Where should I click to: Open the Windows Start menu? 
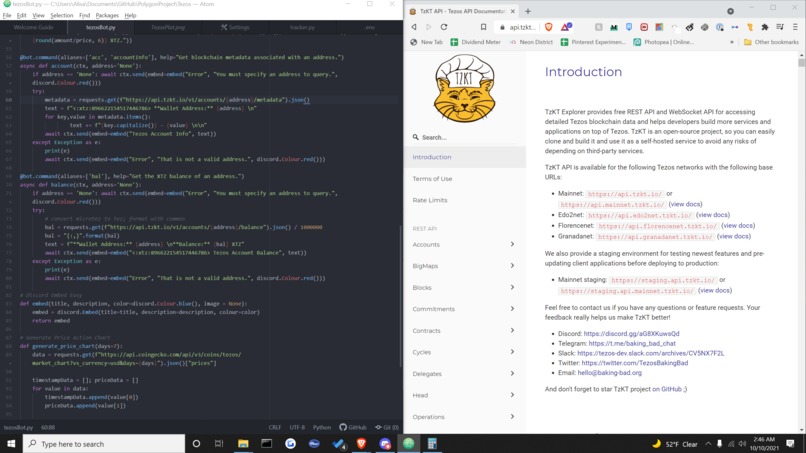coord(11,443)
